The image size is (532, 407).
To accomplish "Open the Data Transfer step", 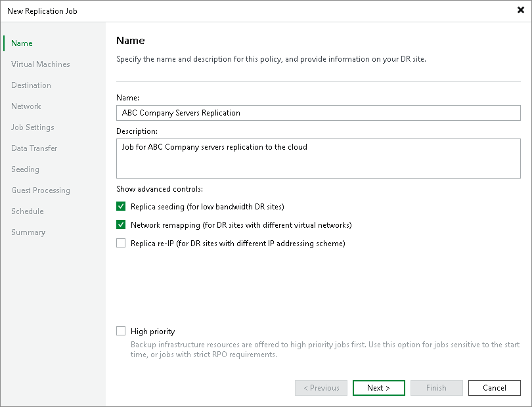I will 34,148.
